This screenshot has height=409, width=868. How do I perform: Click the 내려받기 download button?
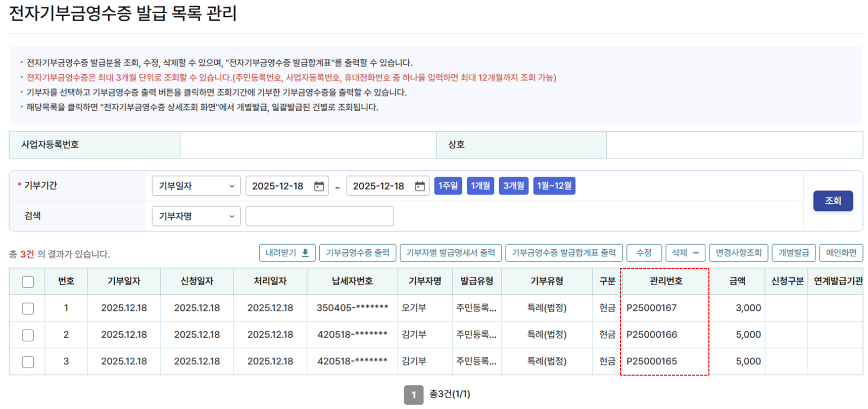pyautogui.click(x=287, y=253)
